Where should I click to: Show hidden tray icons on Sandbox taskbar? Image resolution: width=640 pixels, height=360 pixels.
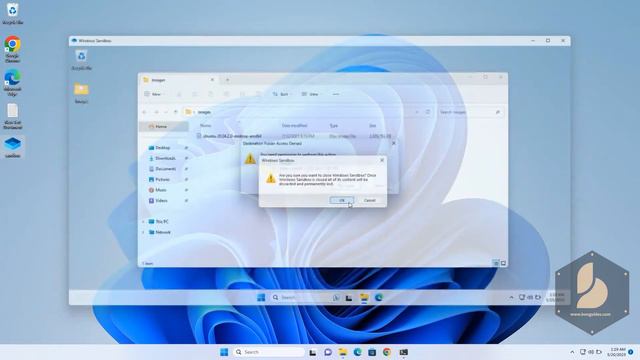[511, 298]
